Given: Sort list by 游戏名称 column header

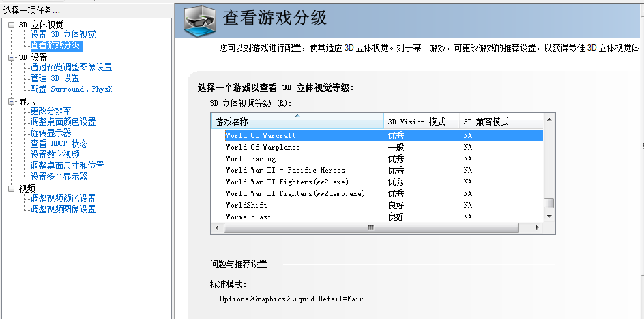Looking at the screenshot, I should pyautogui.click(x=297, y=122).
